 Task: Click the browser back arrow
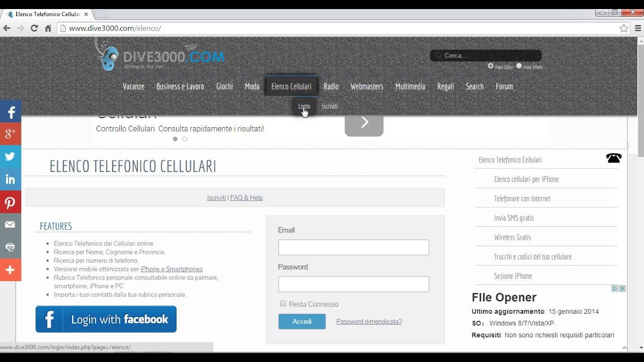coord(7,28)
